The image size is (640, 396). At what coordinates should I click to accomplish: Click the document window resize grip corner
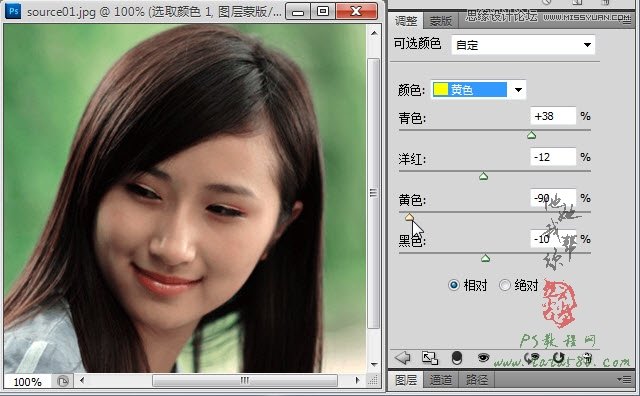pos(373,380)
